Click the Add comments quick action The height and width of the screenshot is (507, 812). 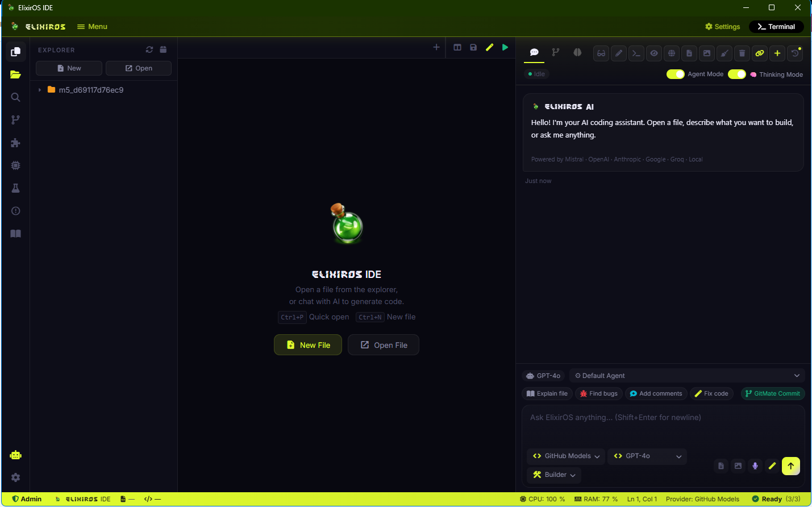point(656,393)
